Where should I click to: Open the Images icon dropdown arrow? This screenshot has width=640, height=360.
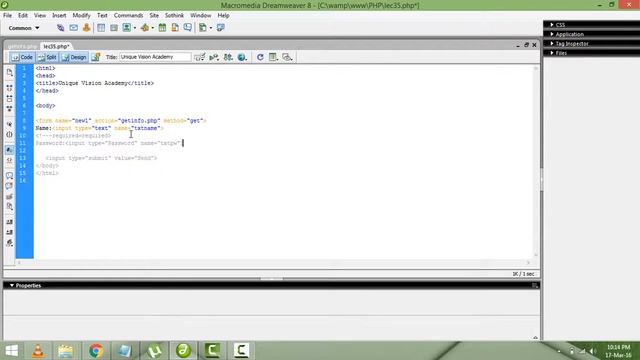(135, 28)
